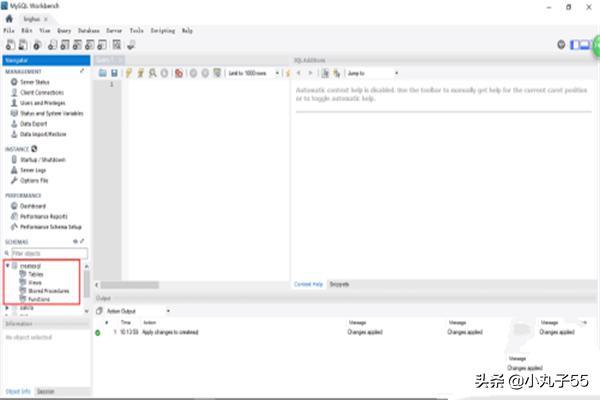
Task: Open the object inspector toolbar icon
Action: (x=37, y=45)
